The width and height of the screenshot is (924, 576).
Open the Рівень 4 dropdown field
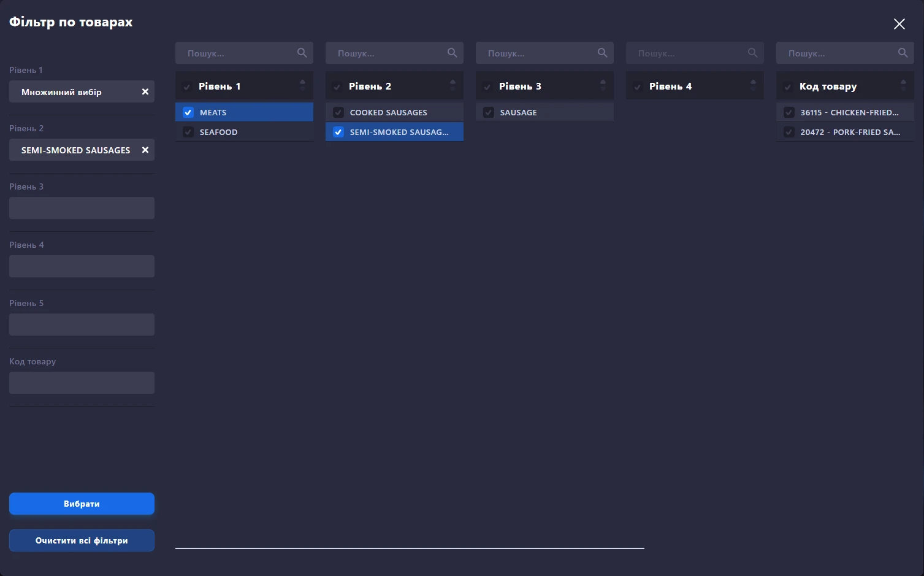pyautogui.click(x=82, y=266)
